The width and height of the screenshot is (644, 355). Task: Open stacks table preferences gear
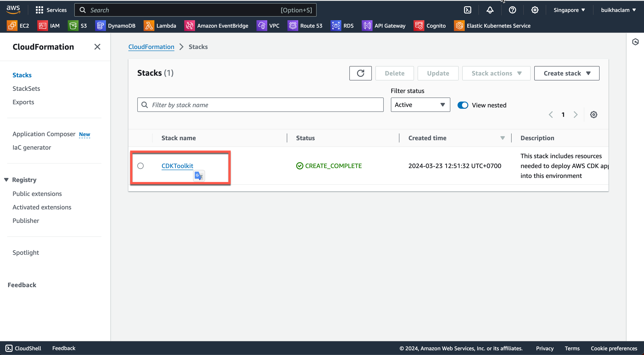pos(594,115)
